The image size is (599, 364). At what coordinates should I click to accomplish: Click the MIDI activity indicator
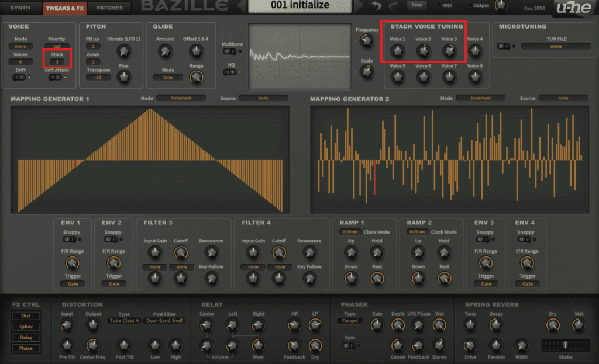tap(440, 5)
